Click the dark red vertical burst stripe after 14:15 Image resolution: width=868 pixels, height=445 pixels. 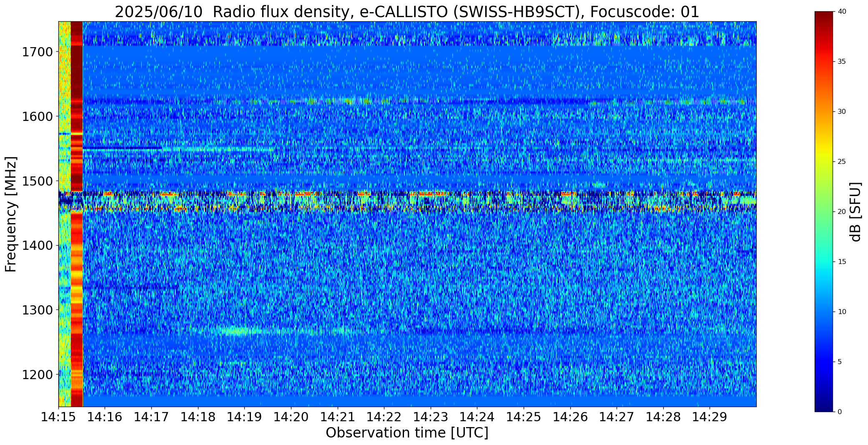pos(77,214)
